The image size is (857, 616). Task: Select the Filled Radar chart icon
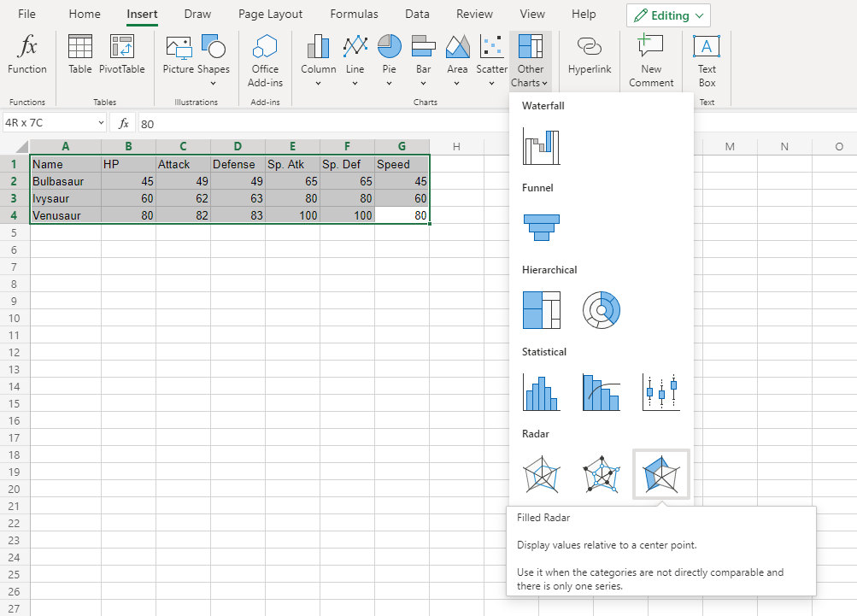tap(660, 474)
